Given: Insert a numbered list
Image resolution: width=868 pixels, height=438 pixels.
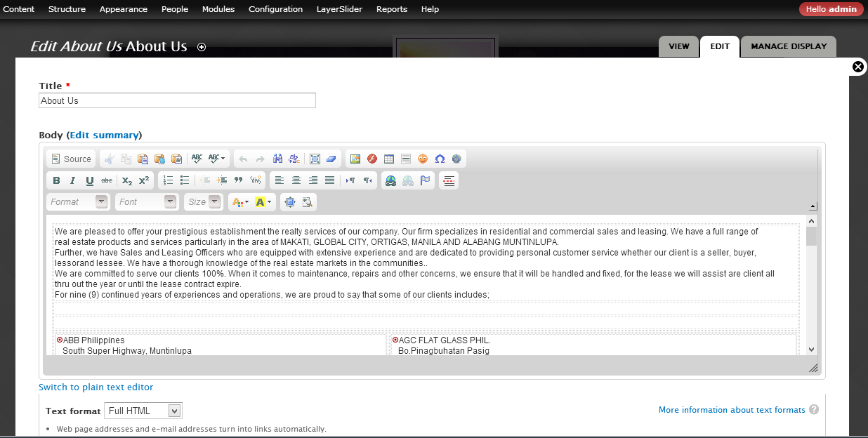Looking at the screenshot, I should pyautogui.click(x=168, y=180).
